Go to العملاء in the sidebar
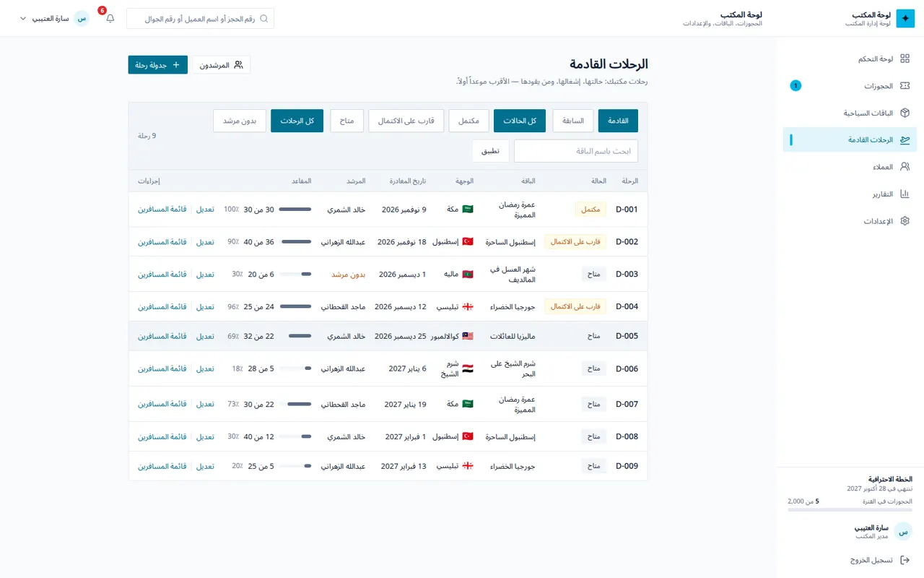The image size is (924, 578). point(850,167)
